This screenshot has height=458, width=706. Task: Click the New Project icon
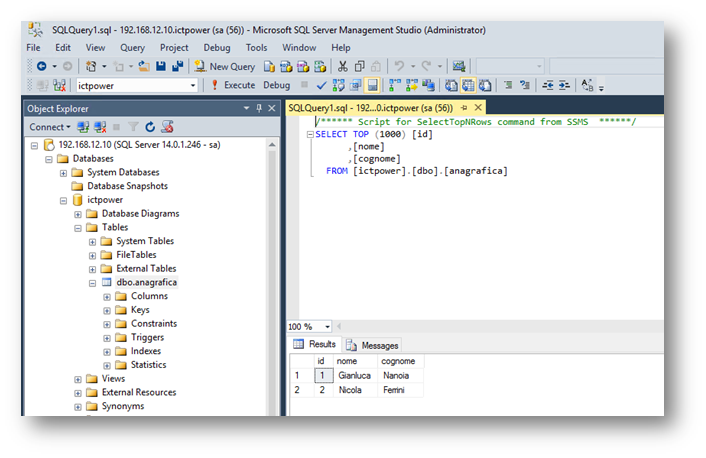click(91, 67)
